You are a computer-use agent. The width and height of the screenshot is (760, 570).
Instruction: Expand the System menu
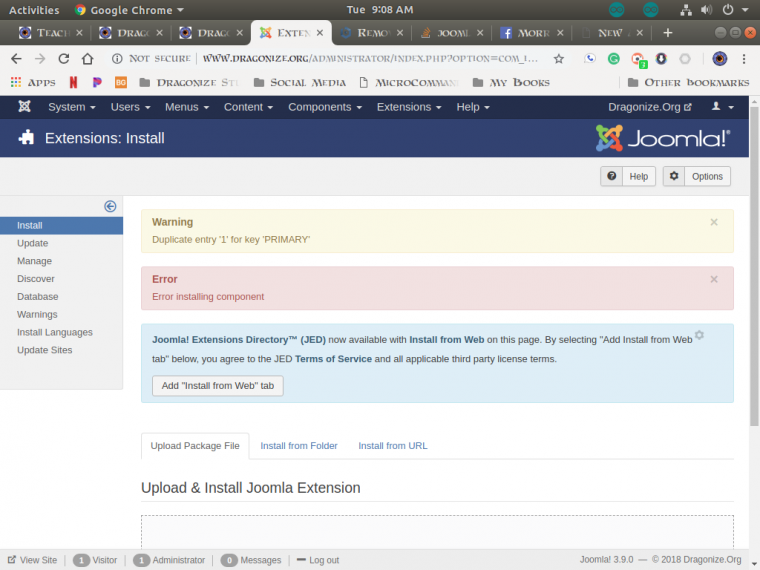72,107
